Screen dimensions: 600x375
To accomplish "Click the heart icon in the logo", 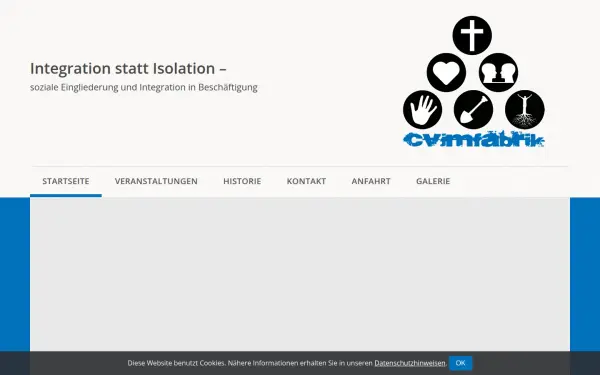I will click(x=446, y=72).
